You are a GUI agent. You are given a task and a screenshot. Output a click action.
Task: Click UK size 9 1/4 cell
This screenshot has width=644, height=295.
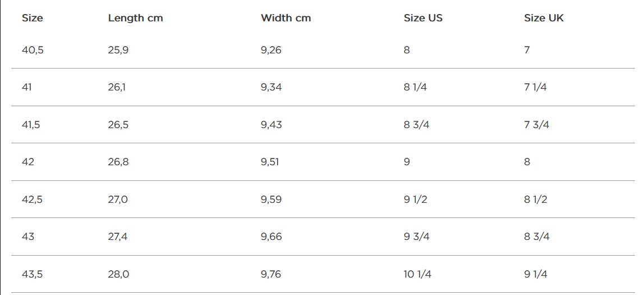[x=536, y=274]
